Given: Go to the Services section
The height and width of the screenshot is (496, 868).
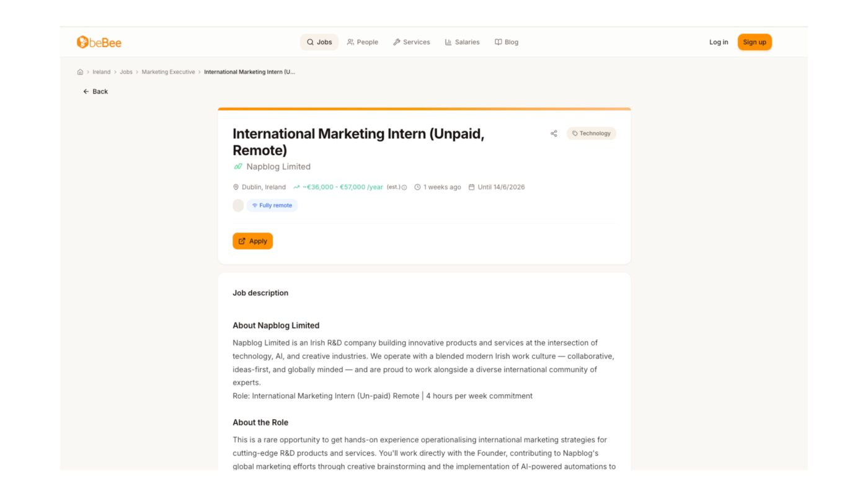Looking at the screenshot, I should pos(411,42).
